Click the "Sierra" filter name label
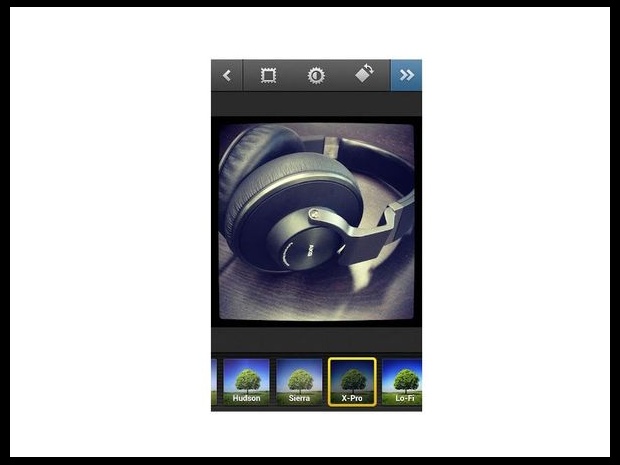The width and height of the screenshot is (620, 465). tap(299, 398)
